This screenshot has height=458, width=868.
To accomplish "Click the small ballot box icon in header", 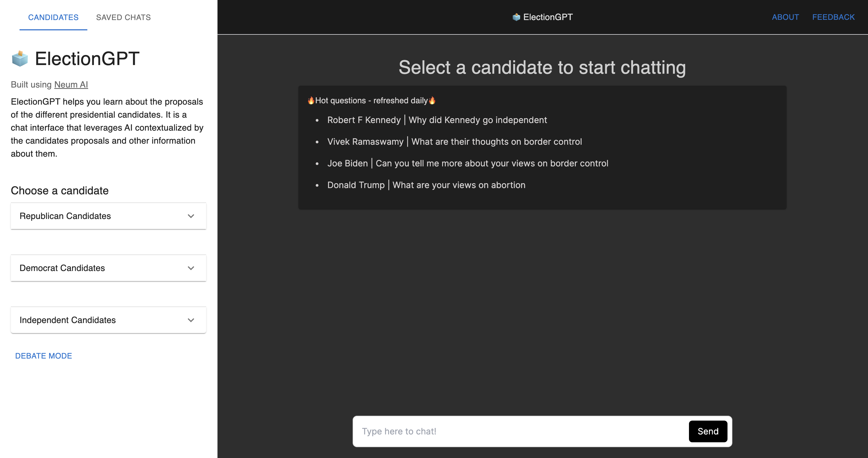I will click(516, 17).
